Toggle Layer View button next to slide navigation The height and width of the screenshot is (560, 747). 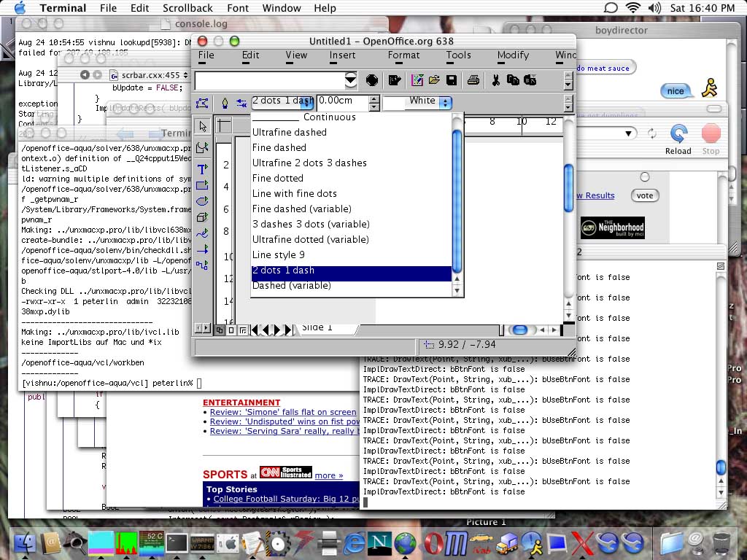pos(242,330)
